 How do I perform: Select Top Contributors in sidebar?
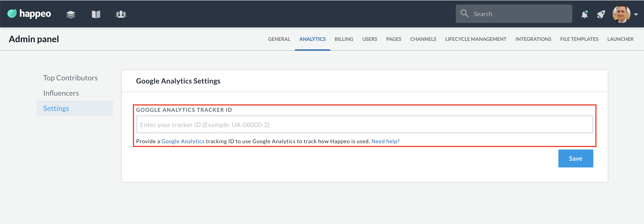coord(70,78)
